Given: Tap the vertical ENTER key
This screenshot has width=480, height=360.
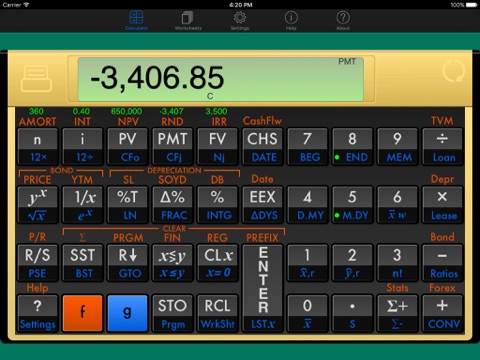Looking at the screenshot, I should coord(262,288).
